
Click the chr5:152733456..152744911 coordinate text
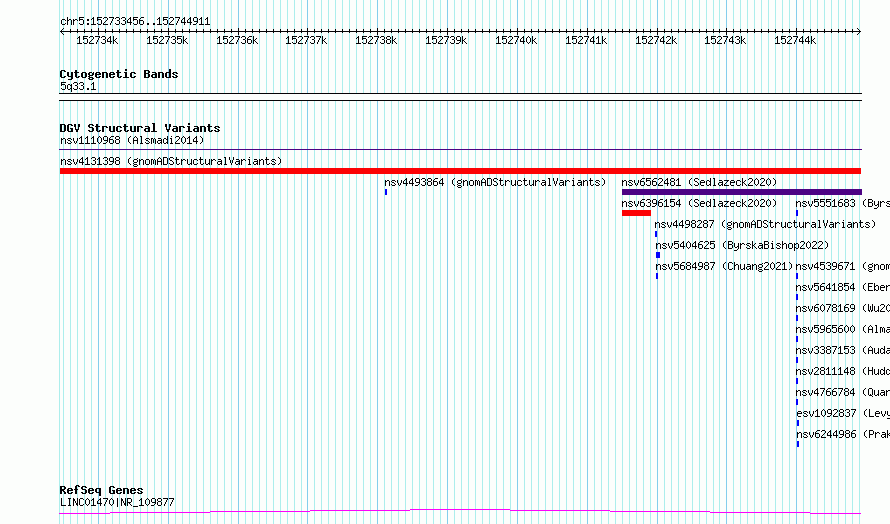click(x=135, y=22)
